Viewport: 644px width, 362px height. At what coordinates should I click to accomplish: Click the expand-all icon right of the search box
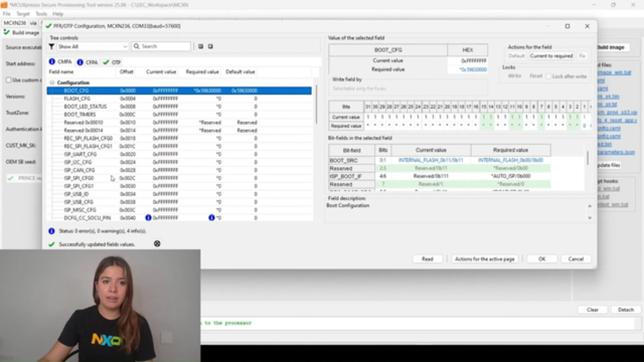[200, 46]
